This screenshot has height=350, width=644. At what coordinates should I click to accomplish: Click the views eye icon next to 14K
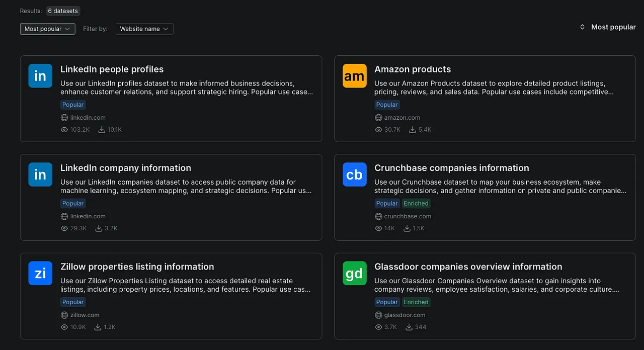[378, 228]
